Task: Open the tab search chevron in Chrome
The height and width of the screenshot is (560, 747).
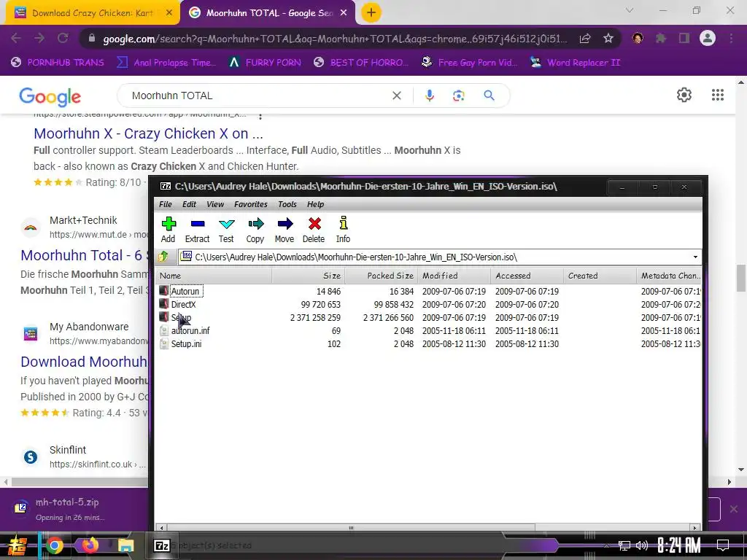Action: 630,10
